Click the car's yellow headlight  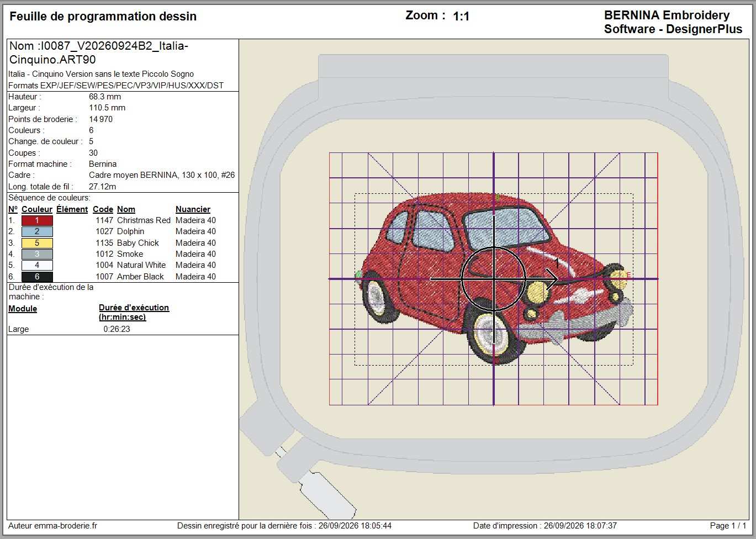(536, 290)
